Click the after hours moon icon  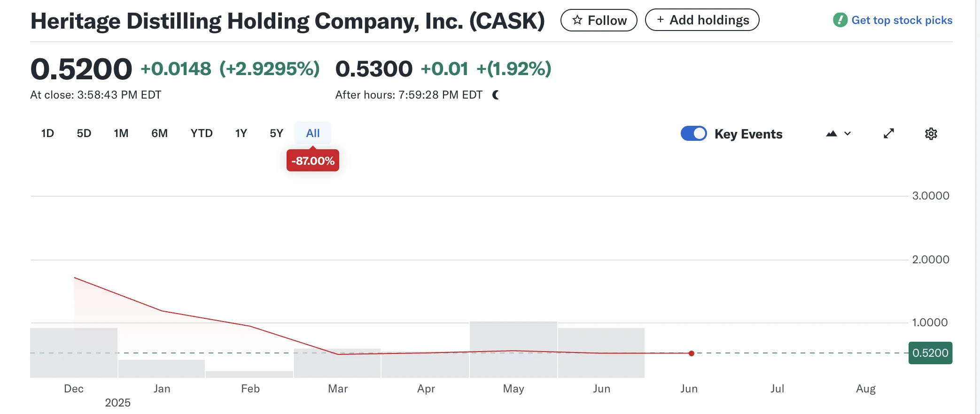pos(496,95)
